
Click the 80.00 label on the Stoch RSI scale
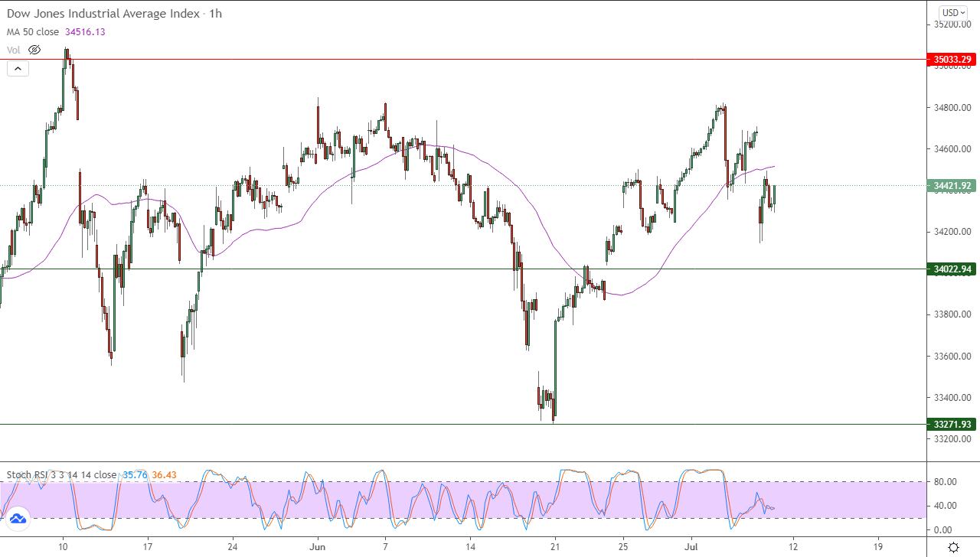(x=945, y=481)
